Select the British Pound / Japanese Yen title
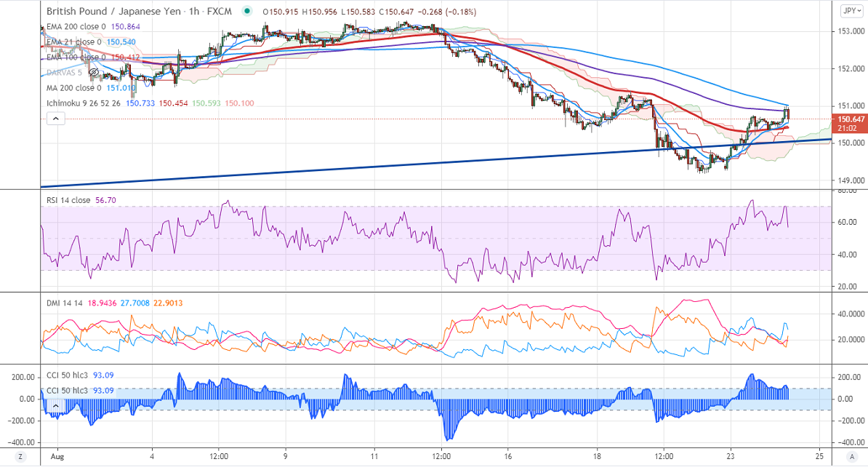Image resolution: width=868 pixels, height=470 pixels. 113,11
